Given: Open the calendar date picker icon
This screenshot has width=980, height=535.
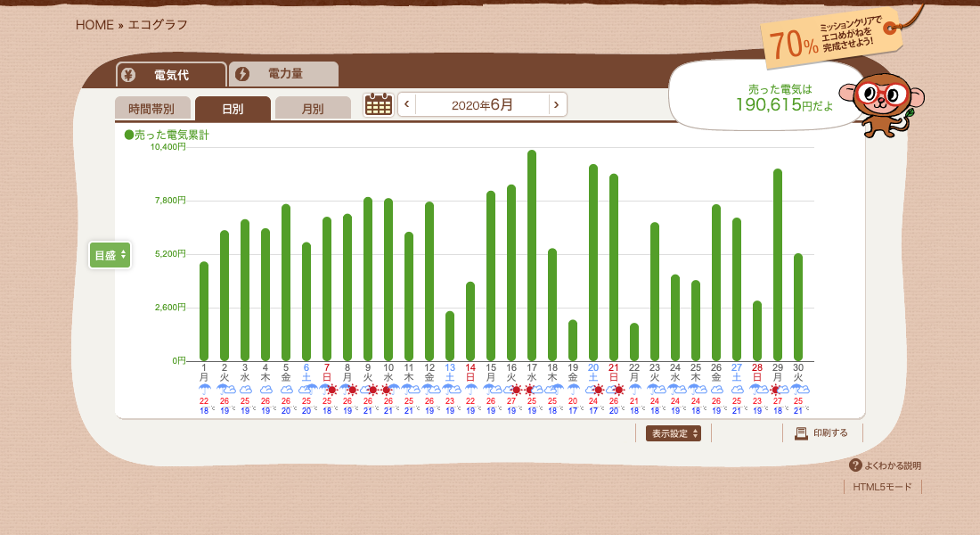Looking at the screenshot, I should coord(379,104).
